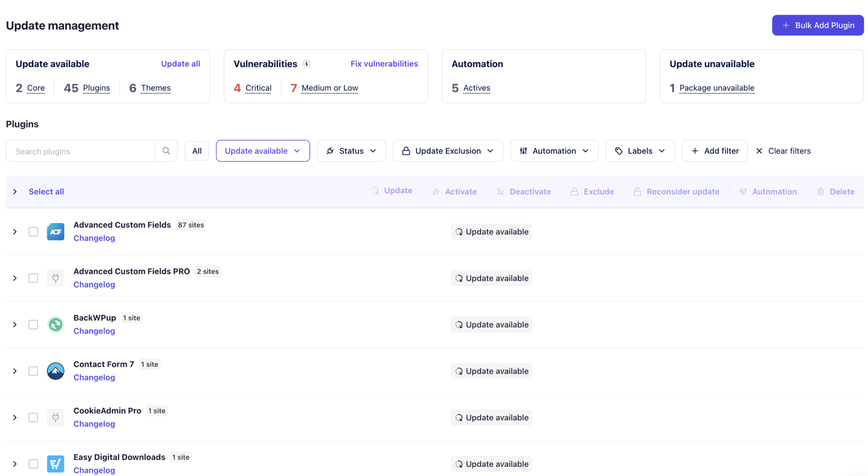Focus the Search plugins input field

point(80,151)
